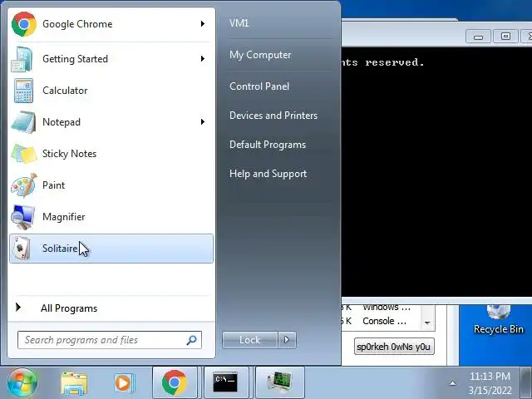Click the date 3/15/2022 in tray
This screenshot has width=532, height=399.
pyautogui.click(x=490, y=390)
